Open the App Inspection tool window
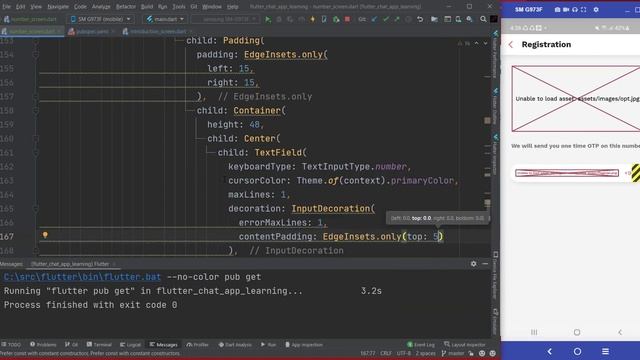Image resolution: width=640 pixels, height=360 pixels. point(304,344)
